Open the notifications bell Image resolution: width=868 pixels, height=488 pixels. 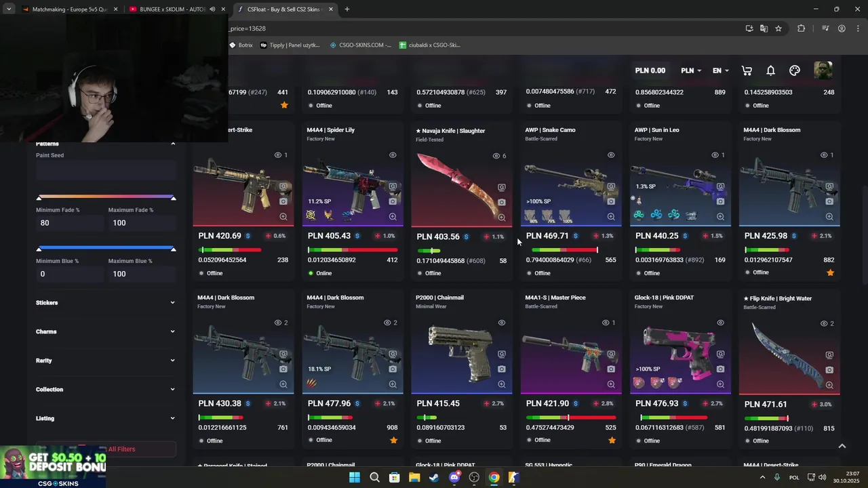771,70
